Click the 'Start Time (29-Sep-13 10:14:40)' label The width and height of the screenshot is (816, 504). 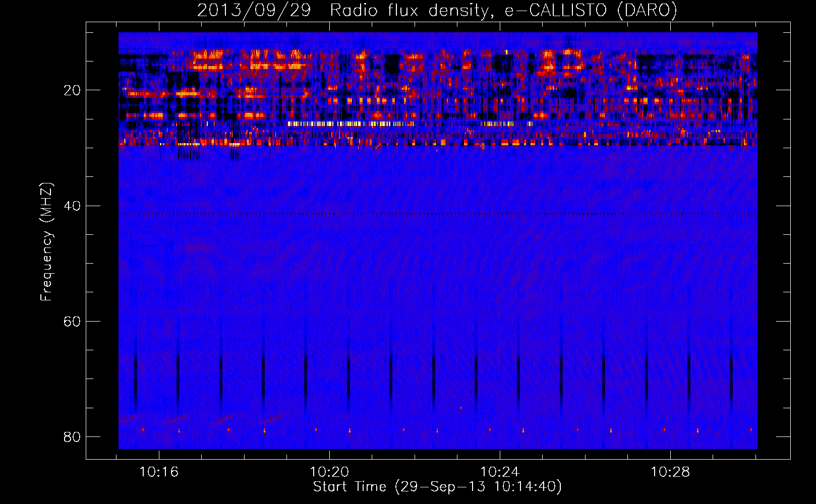pos(437,487)
